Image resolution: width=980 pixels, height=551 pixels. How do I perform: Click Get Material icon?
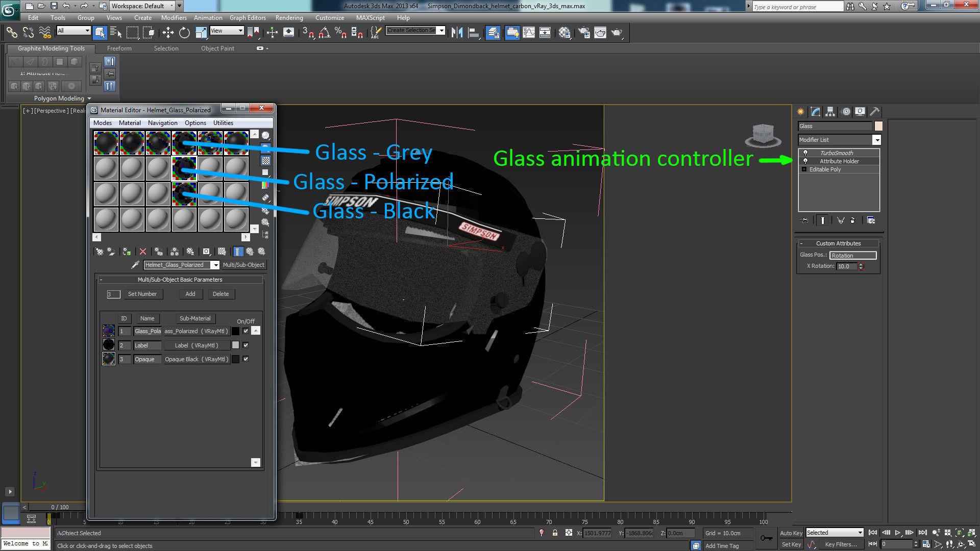coord(100,252)
